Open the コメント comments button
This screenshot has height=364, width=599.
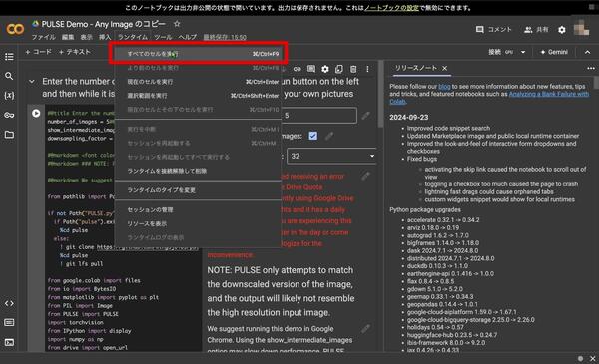[493, 29]
